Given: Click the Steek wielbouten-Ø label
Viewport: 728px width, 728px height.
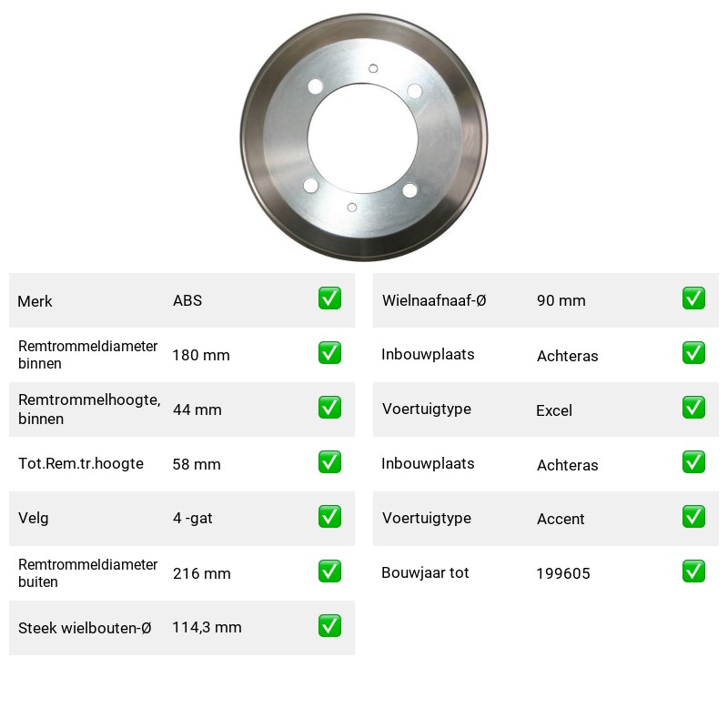Looking at the screenshot, I should coord(85,628).
